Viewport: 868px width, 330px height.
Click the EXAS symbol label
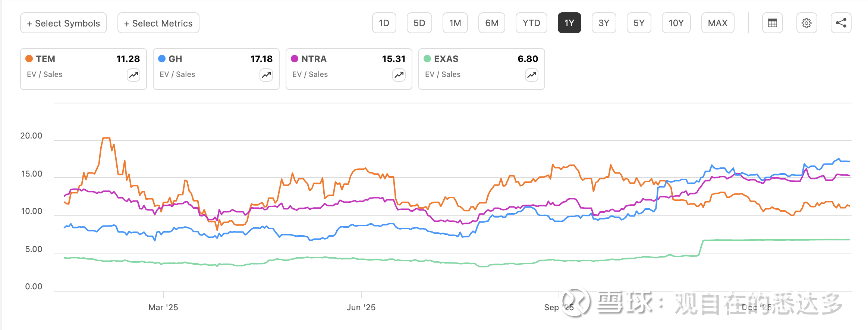click(446, 59)
